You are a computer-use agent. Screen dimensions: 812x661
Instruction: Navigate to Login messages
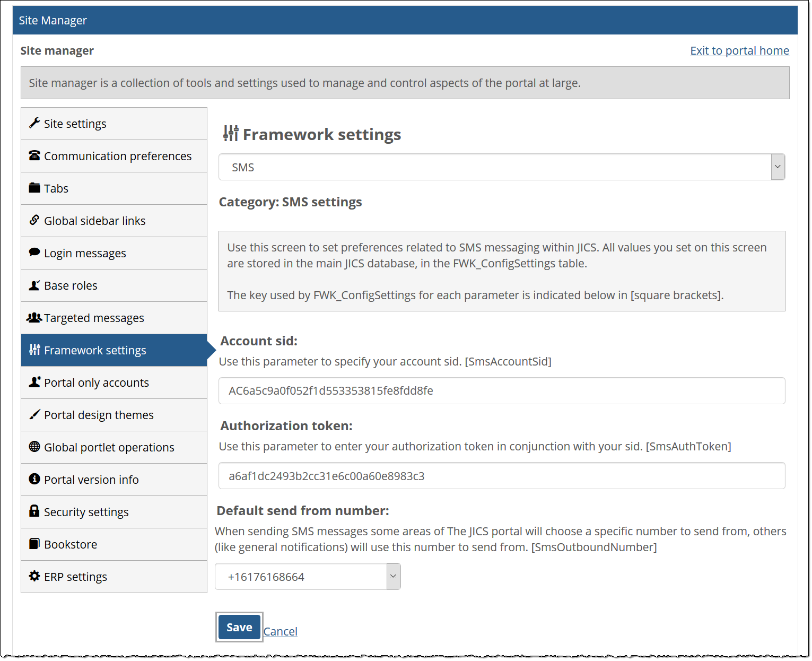(114, 253)
